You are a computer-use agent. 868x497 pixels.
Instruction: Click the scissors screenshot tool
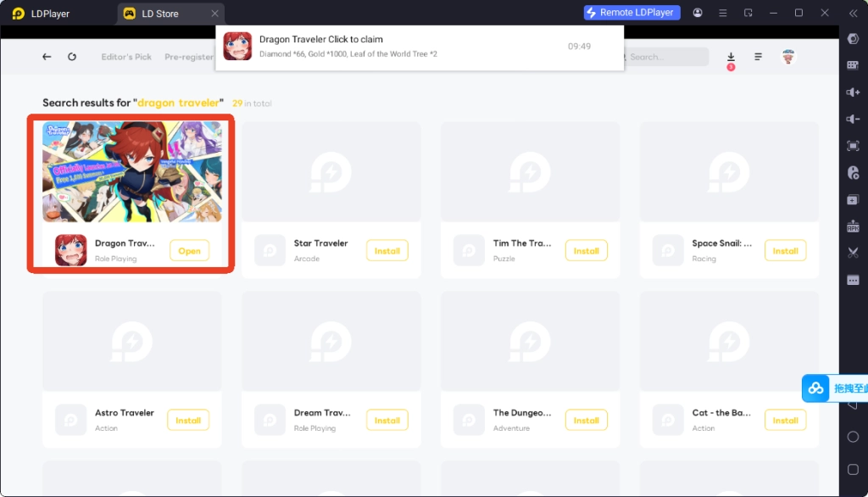coord(853,253)
